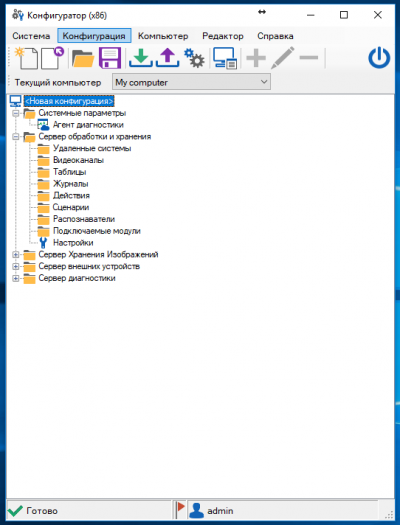Collapse the Системные параметры tree node
Screen dimensions: 400x525
click(15, 113)
